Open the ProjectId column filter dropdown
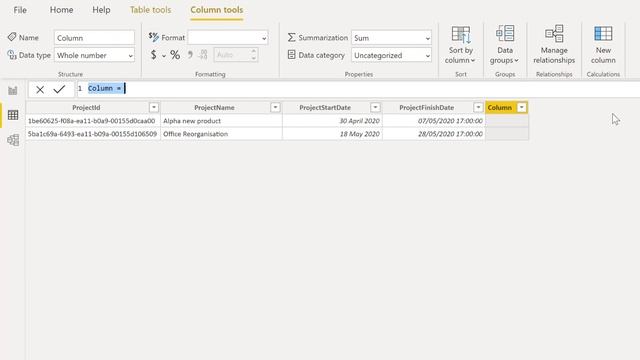The image size is (640, 360). tap(154, 107)
